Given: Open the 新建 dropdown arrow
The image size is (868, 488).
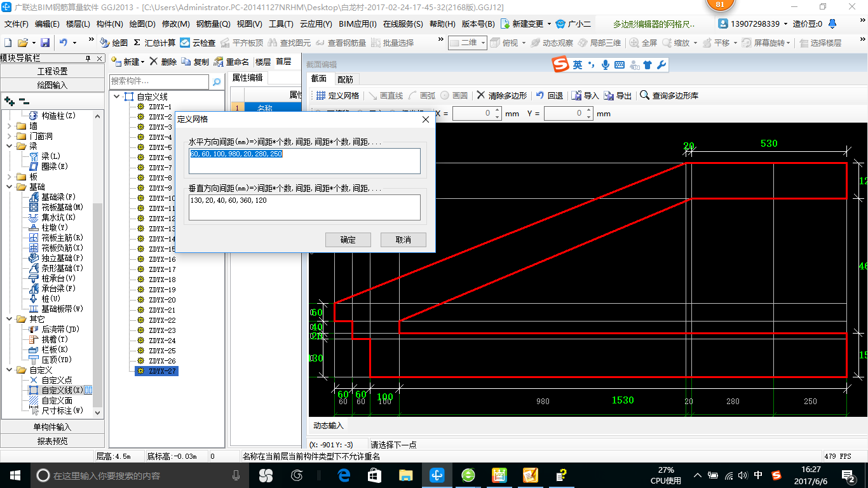Looking at the screenshot, I should 143,62.
